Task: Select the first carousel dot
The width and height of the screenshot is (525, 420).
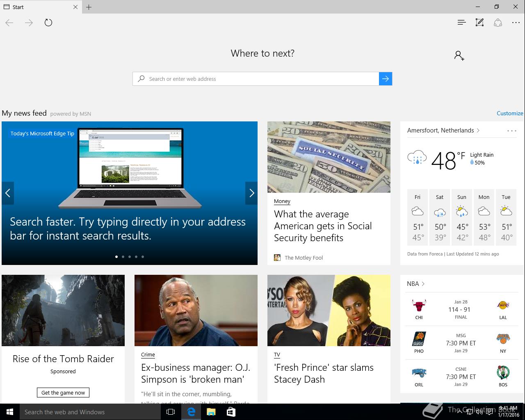Action: (116, 257)
